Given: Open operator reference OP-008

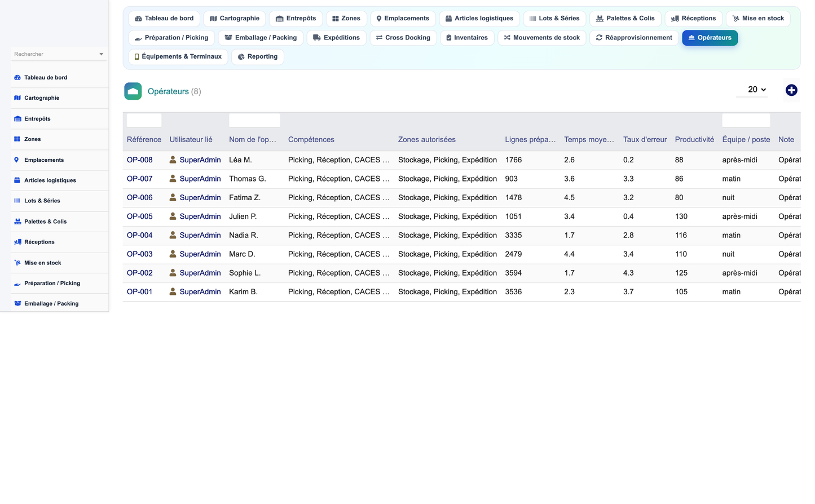Looking at the screenshot, I should tap(140, 160).
